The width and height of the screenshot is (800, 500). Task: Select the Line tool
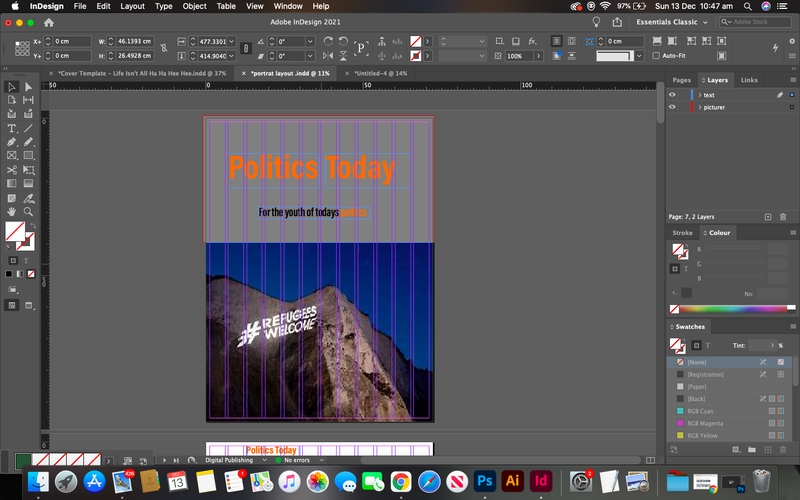tap(28, 129)
